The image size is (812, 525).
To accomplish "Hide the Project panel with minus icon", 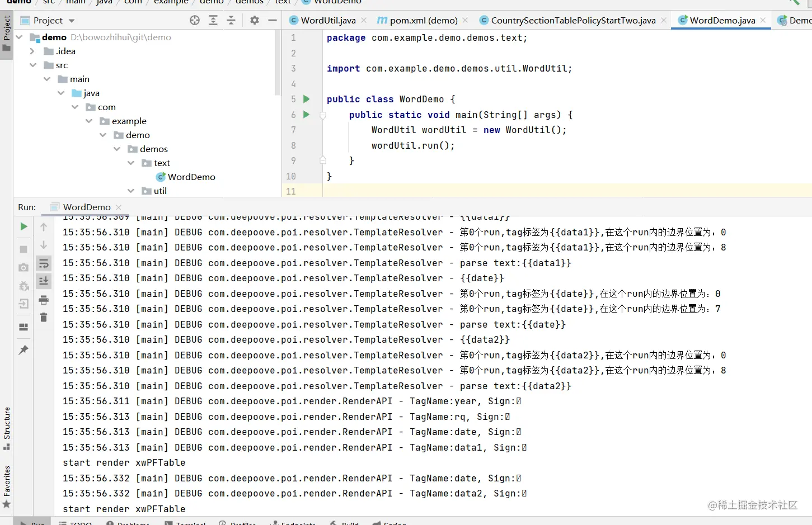I will [x=273, y=20].
